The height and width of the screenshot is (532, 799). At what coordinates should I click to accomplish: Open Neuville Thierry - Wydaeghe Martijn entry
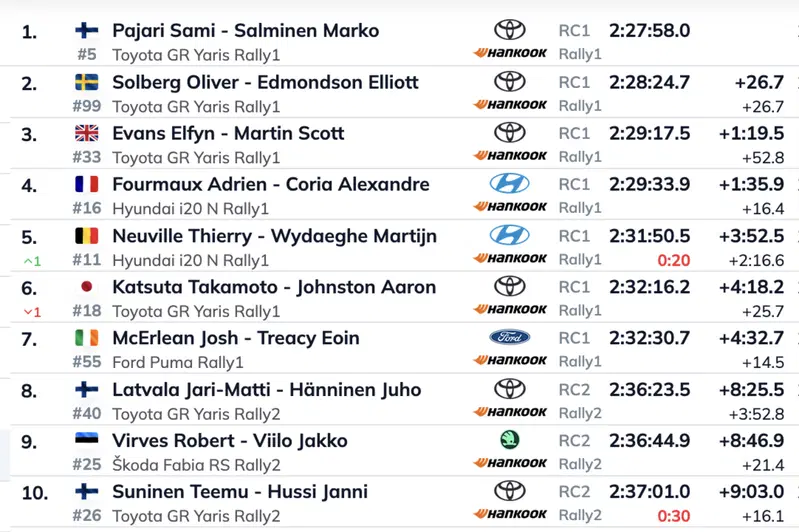275,236
